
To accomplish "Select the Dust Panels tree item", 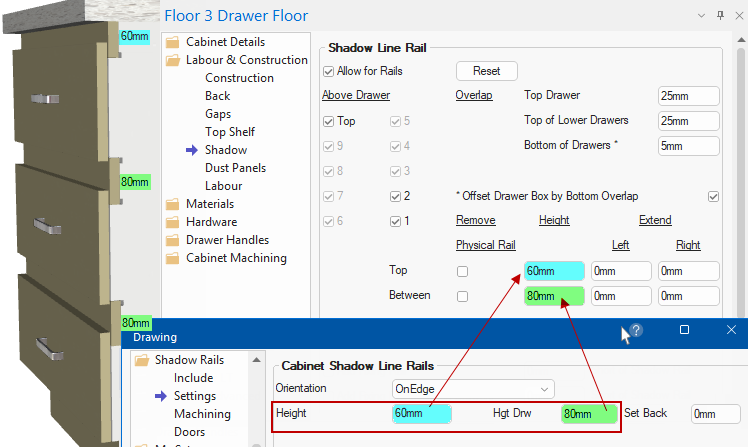I will 237,168.
